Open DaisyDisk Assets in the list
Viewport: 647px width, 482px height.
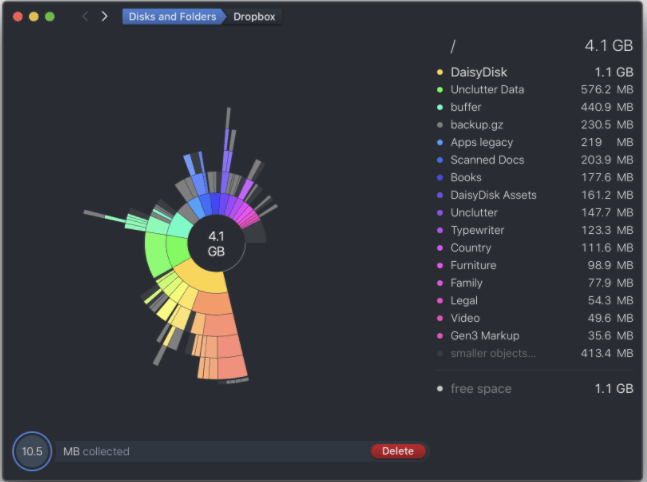click(535, 195)
